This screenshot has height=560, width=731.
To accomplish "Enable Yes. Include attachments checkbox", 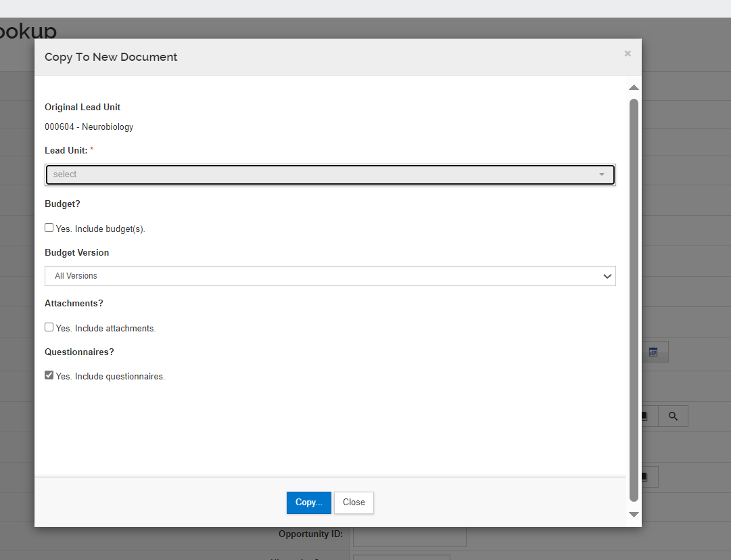I will click(49, 327).
